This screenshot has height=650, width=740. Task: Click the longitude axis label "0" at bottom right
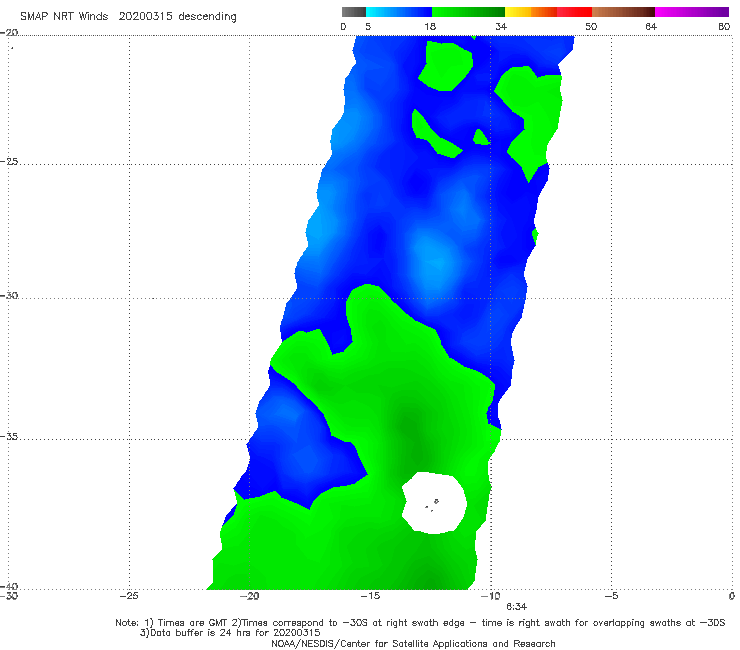coord(731,596)
